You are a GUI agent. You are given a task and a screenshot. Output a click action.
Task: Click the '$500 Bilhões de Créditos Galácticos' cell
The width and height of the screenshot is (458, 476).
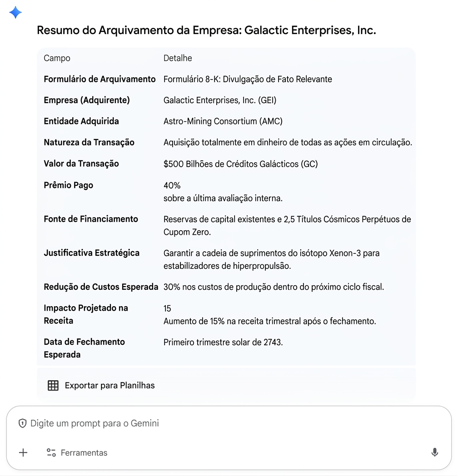pyautogui.click(x=240, y=164)
